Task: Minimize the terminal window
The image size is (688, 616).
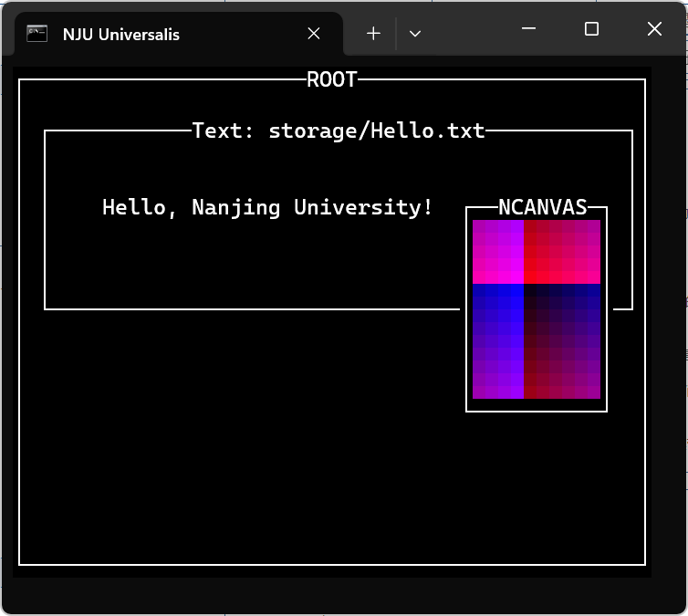Action: coord(528,29)
